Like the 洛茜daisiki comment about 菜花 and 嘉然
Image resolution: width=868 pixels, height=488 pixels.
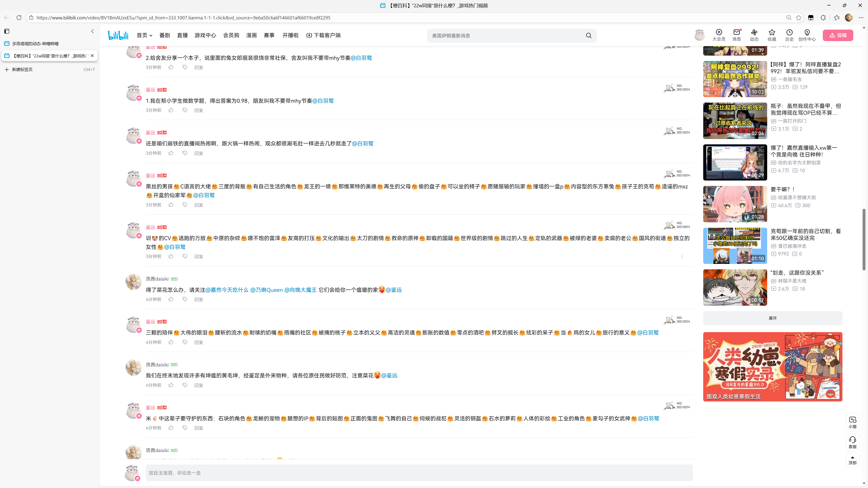click(171, 299)
